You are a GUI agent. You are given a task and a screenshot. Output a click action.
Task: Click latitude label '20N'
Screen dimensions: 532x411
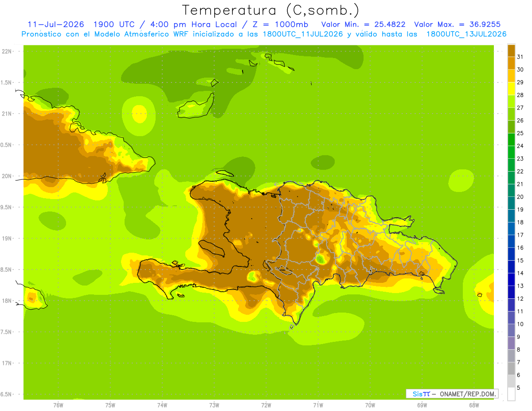click(x=7, y=176)
